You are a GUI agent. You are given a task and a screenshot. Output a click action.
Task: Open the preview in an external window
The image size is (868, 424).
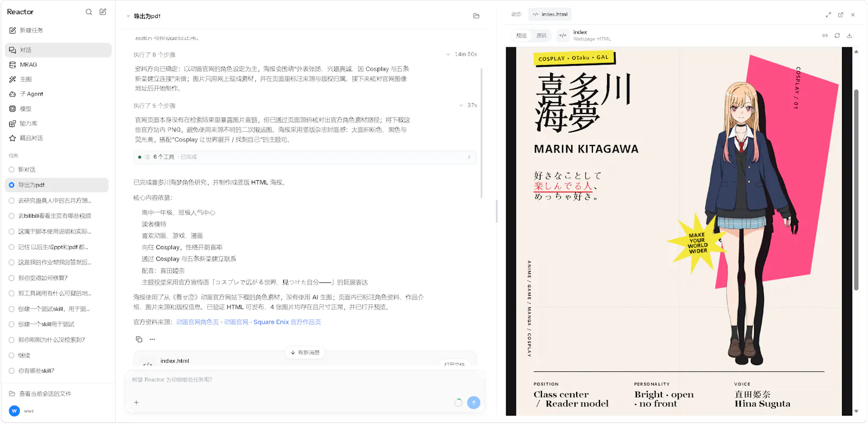[x=840, y=15]
